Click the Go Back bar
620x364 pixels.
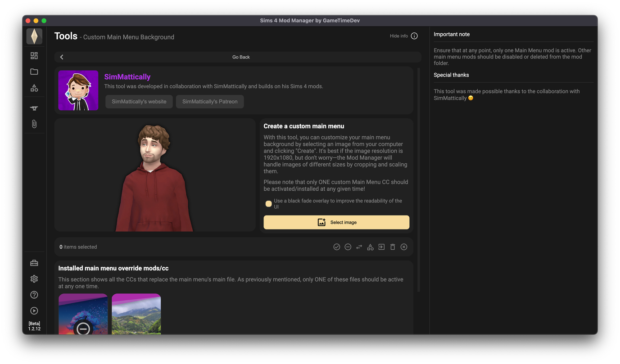pos(238,57)
